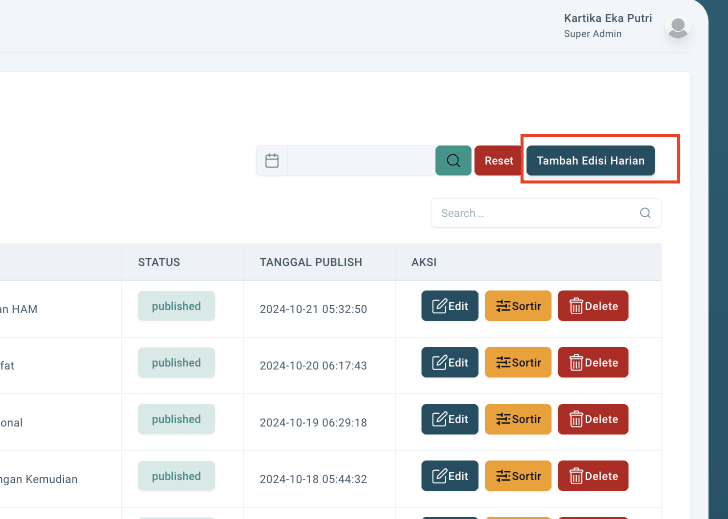The image size is (728, 519).
Task: Click the user avatar icon
Action: [678, 28]
